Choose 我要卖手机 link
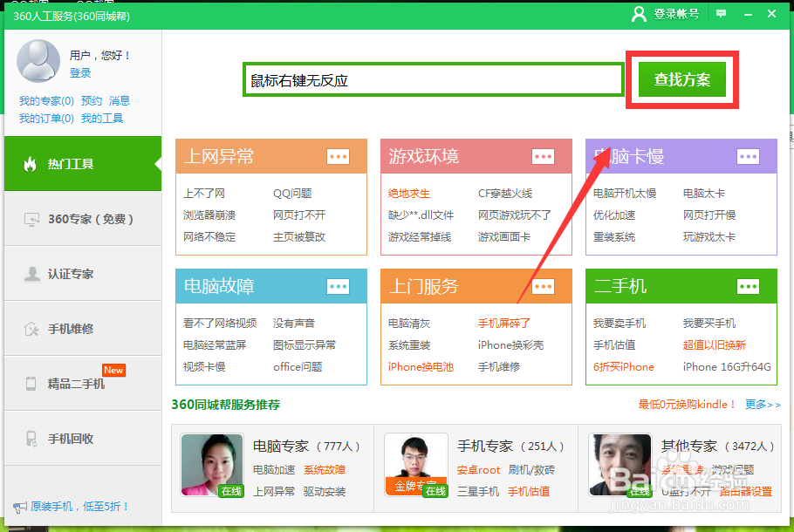 (619, 323)
